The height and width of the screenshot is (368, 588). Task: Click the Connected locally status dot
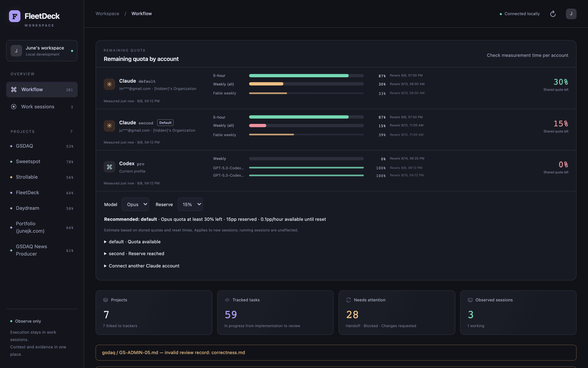point(501,14)
